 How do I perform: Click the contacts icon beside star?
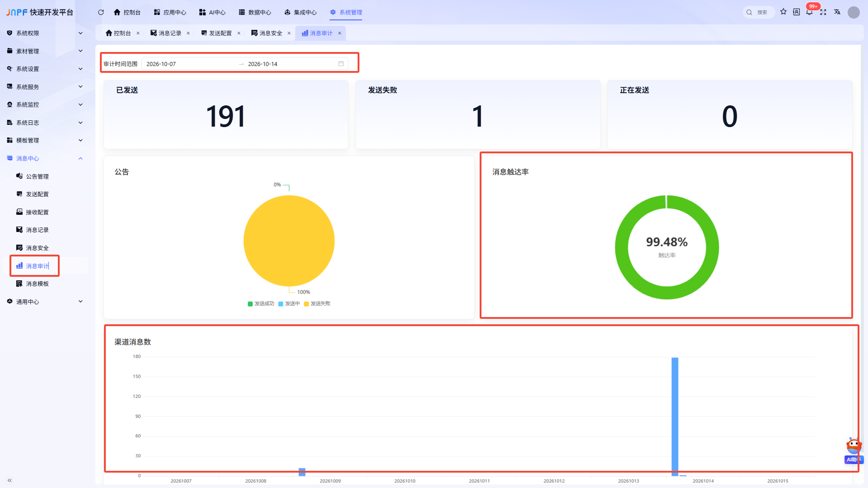797,12
